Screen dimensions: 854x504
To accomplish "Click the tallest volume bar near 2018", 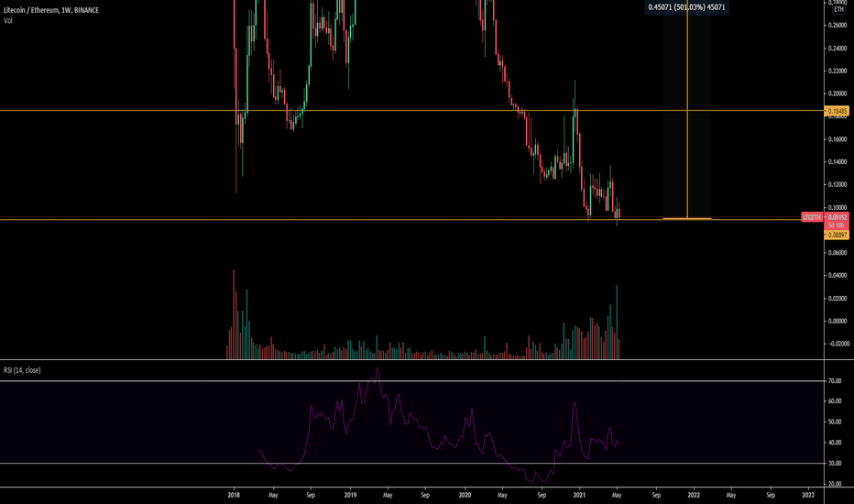I will click(x=234, y=314).
